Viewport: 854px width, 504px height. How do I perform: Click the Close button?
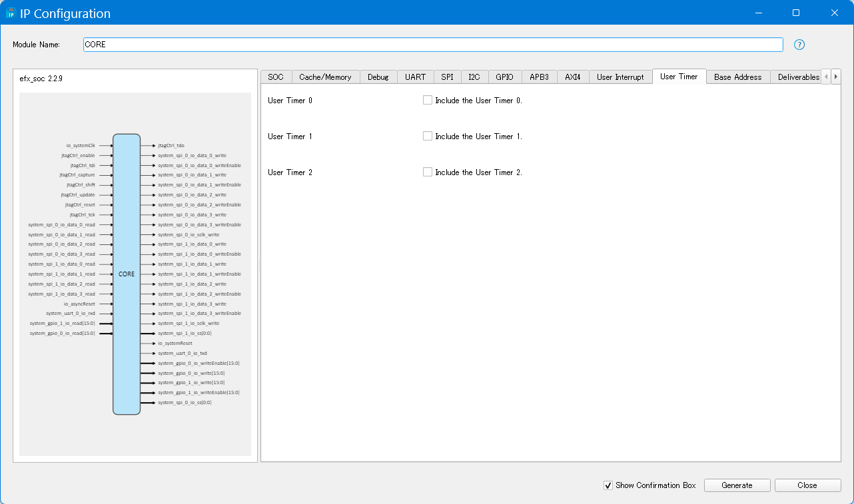pyautogui.click(x=807, y=485)
